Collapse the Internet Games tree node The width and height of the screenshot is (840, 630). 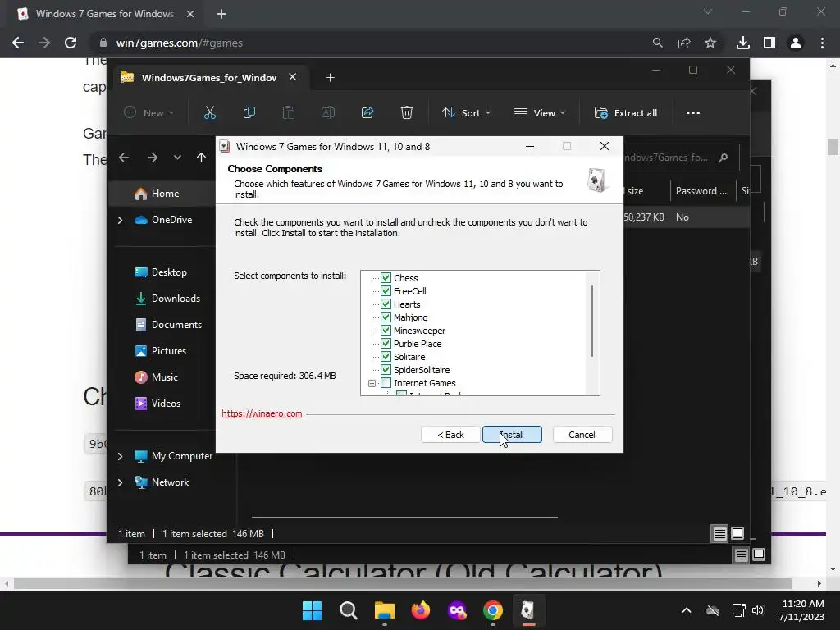pyautogui.click(x=372, y=383)
